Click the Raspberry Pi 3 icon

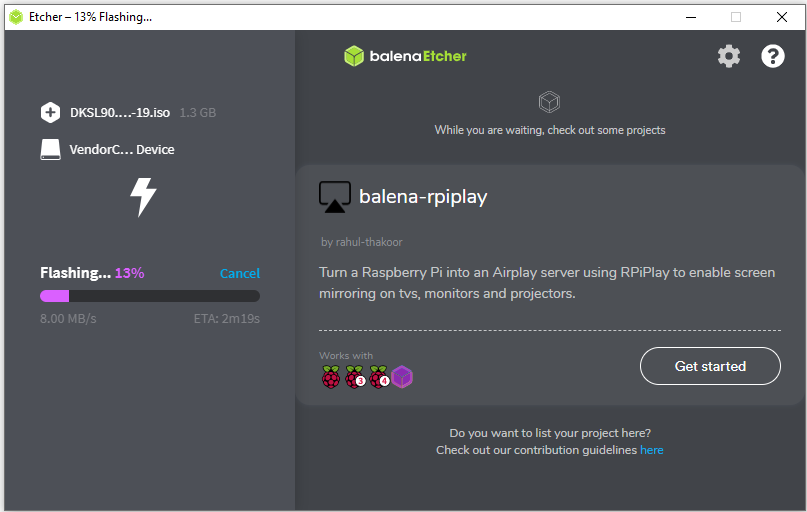tap(355, 377)
